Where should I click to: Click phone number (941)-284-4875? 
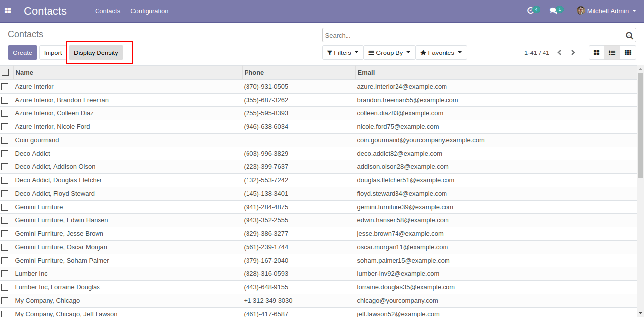tap(266, 207)
